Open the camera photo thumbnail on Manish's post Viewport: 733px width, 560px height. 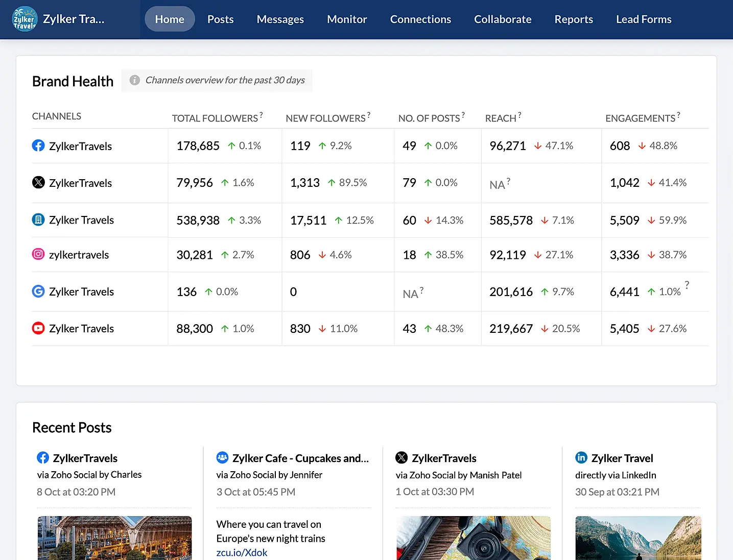point(473,538)
